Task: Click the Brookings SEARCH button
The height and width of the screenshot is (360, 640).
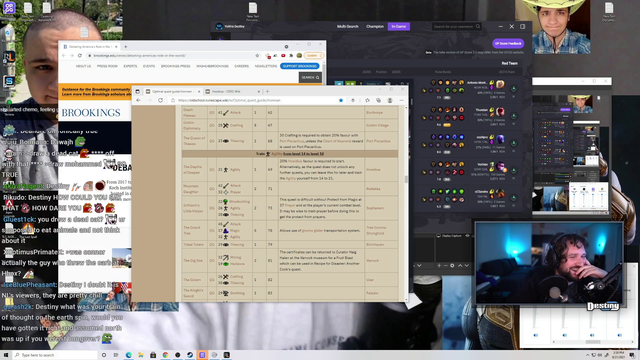Action: [x=310, y=78]
